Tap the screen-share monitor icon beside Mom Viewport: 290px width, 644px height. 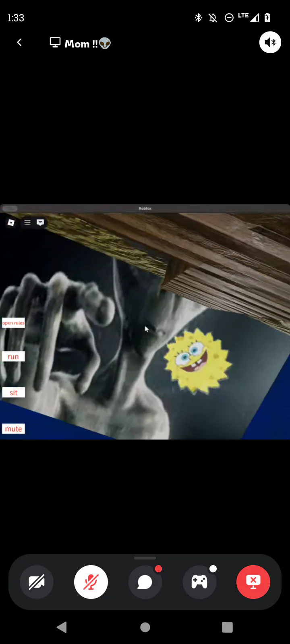[55, 42]
